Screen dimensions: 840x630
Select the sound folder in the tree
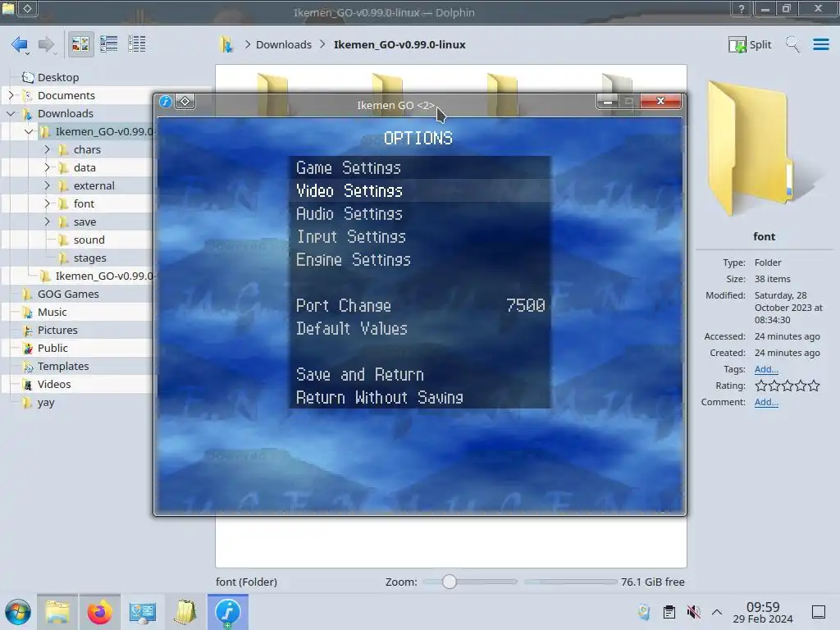[89, 240]
